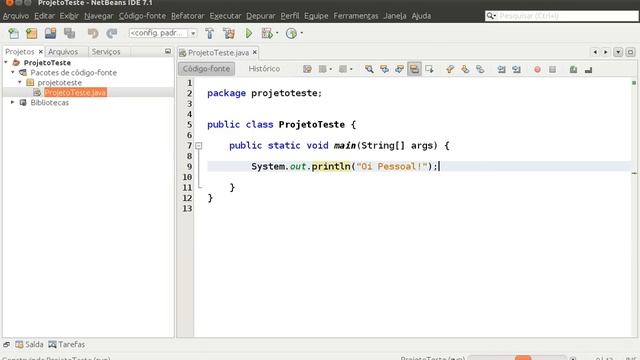Build project with the hammer icon
The width and height of the screenshot is (640, 360).
(x=210, y=33)
